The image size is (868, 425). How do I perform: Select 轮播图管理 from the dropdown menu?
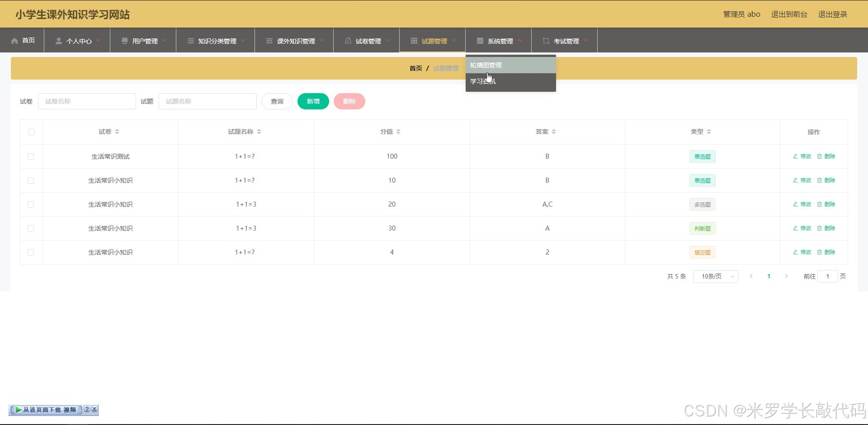point(510,65)
